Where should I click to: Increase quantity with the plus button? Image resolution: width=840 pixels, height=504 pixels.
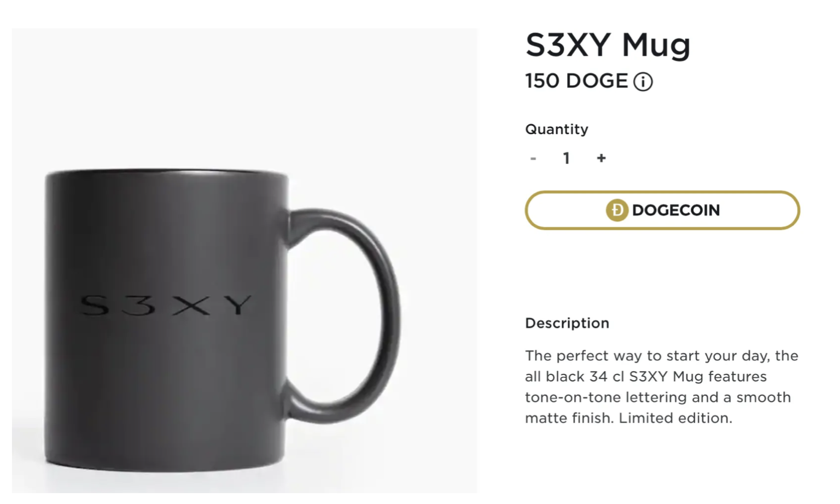pos(601,159)
